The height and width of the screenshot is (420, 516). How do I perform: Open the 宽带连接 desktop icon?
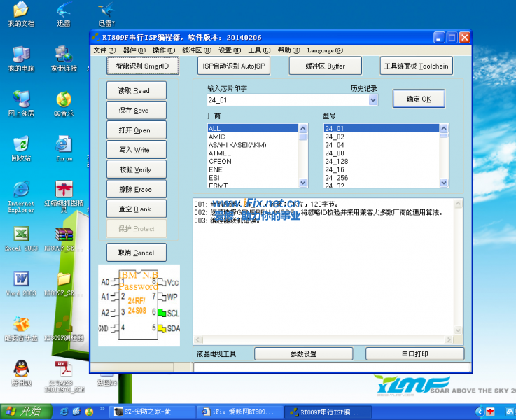click(64, 55)
